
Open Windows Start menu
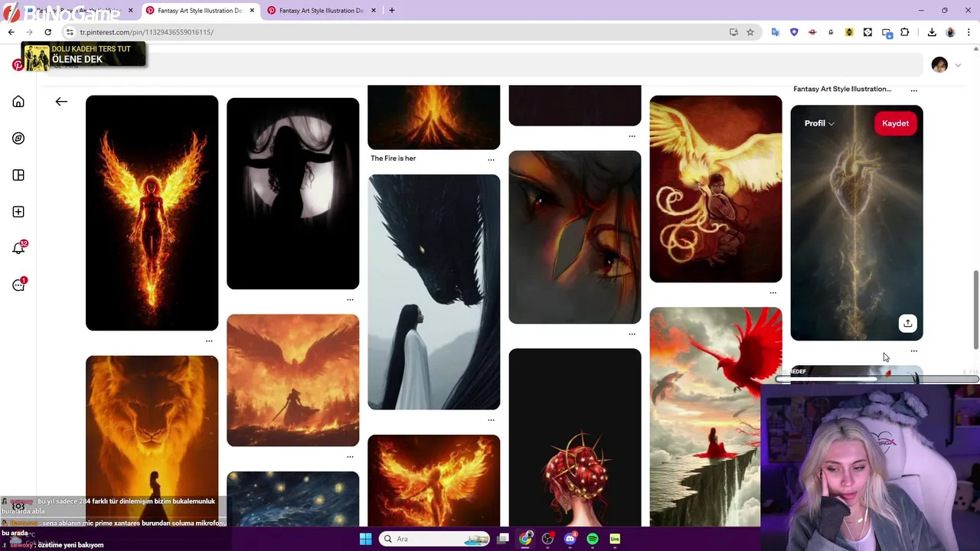click(x=365, y=539)
